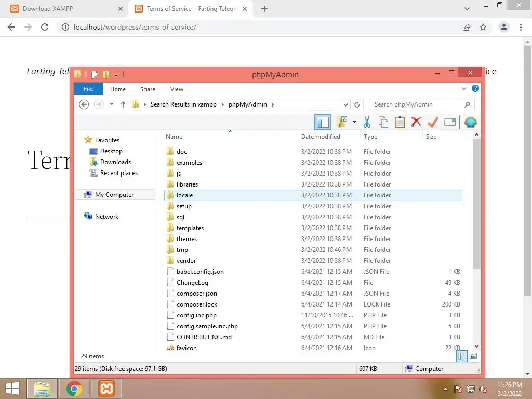Click the search magnifier icon
This screenshot has height=399, width=532.
[467, 104]
